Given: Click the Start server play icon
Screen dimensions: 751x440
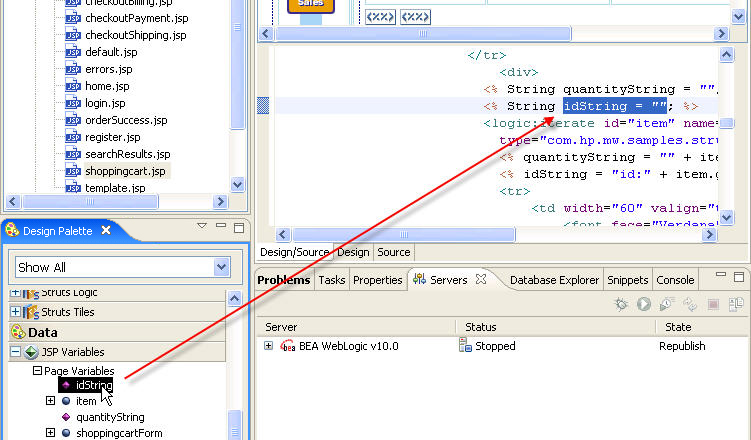Looking at the screenshot, I should [644, 304].
